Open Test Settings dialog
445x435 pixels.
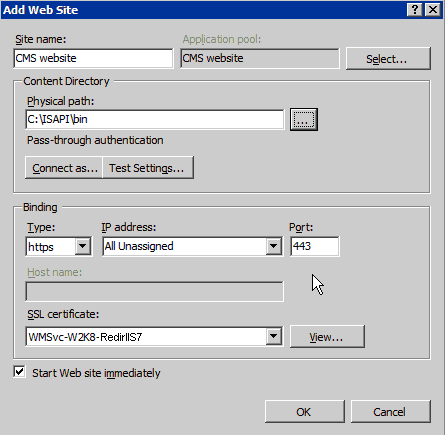[148, 168]
